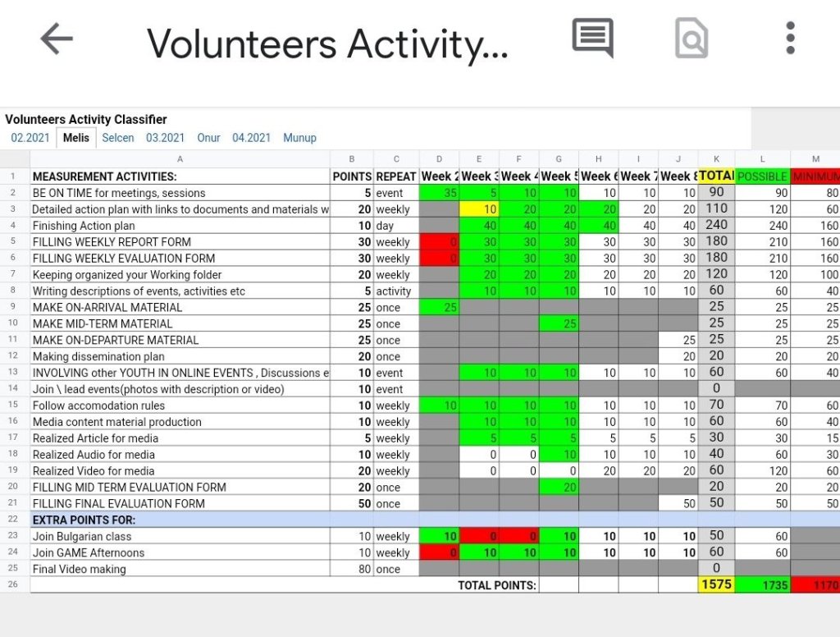Click the row 22 number header

(14, 520)
